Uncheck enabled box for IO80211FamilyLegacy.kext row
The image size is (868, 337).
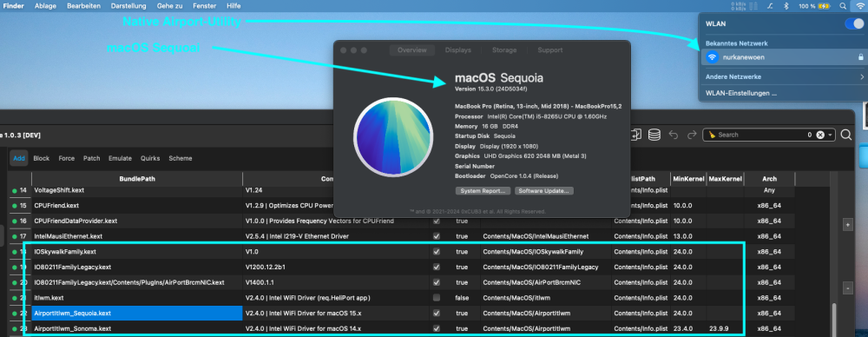(437, 268)
